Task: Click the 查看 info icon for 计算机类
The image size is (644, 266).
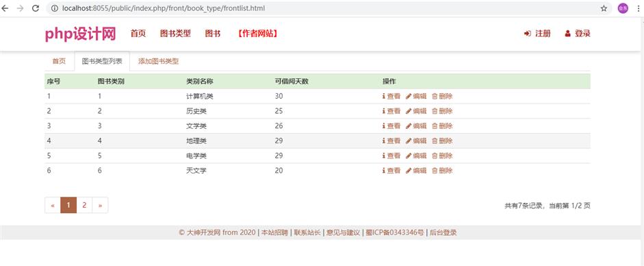Action: click(384, 96)
